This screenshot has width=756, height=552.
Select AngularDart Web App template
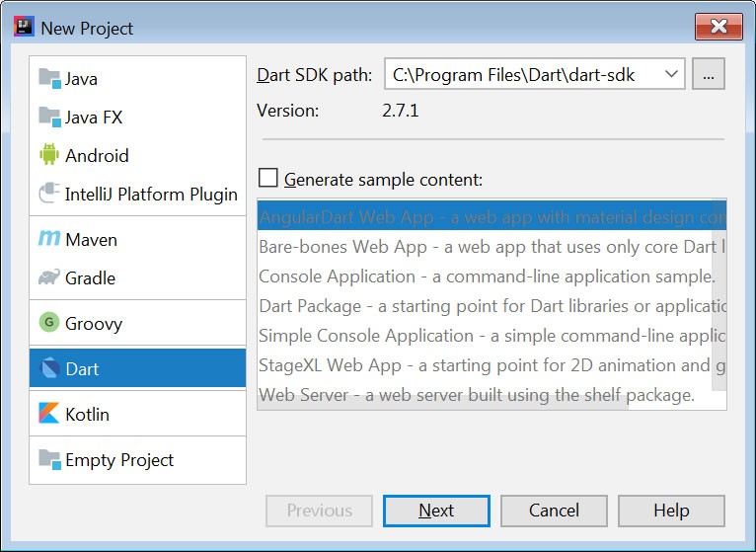click(491, 216)
